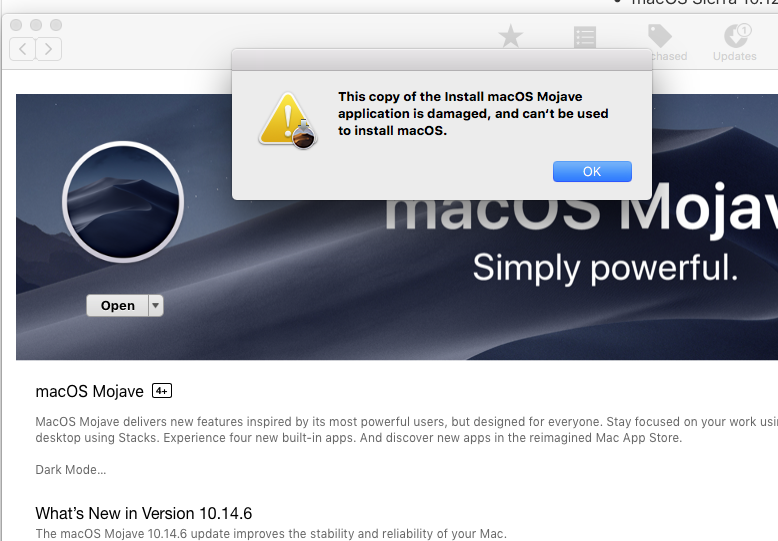Switch to the Categories list tab

(x=585, y=37)
